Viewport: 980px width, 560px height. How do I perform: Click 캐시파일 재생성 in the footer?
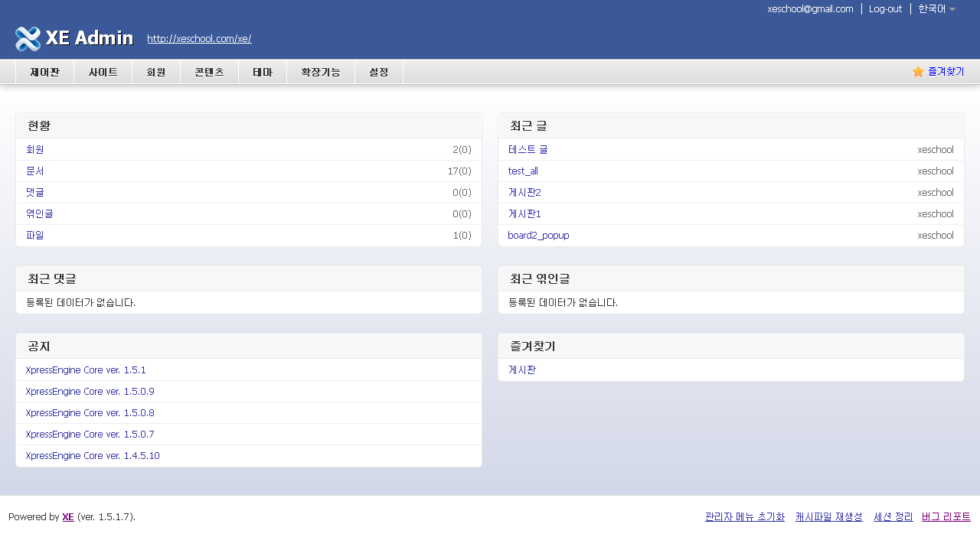[828, 516]
